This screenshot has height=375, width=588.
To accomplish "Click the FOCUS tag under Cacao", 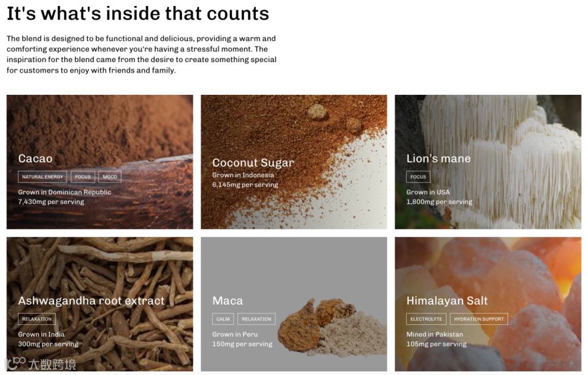I will (83, 177).
